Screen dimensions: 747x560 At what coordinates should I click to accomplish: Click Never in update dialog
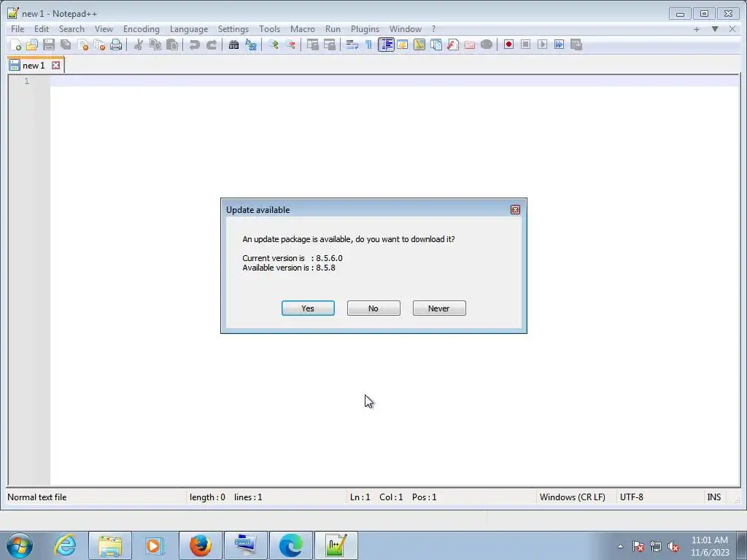pyautogui.click(x=439, y=308)
